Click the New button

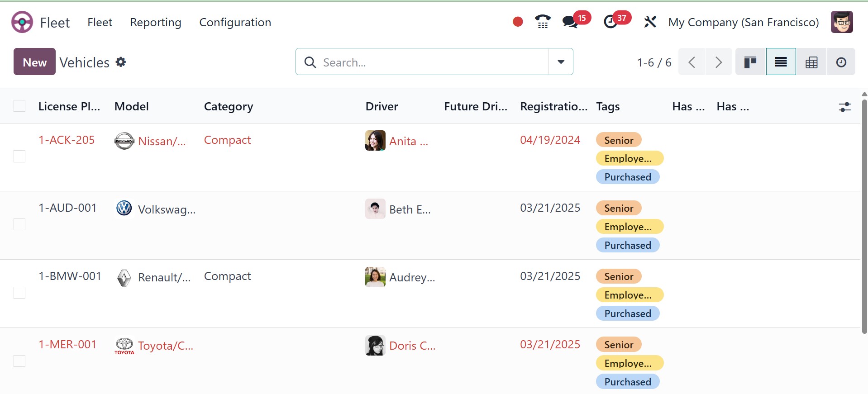[35, 62]
